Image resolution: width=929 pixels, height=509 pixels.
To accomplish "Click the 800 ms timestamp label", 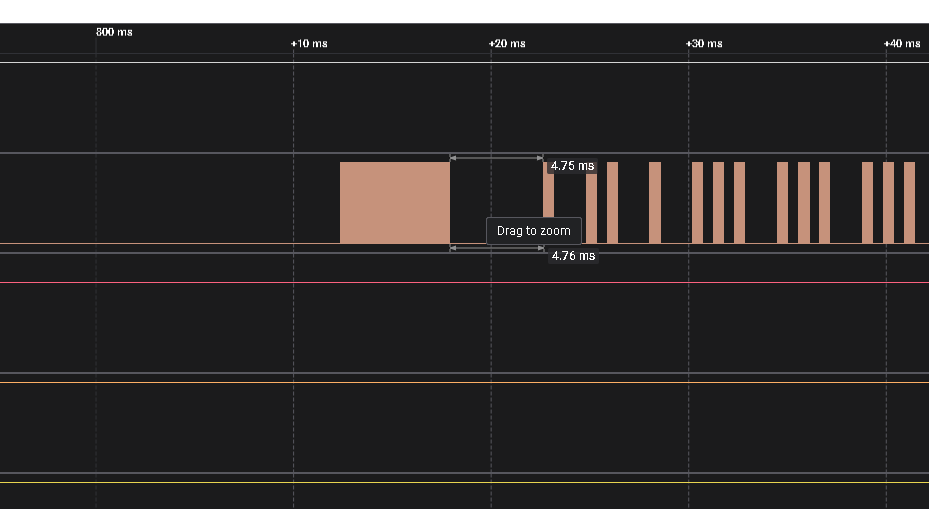I will pos(114,32).
